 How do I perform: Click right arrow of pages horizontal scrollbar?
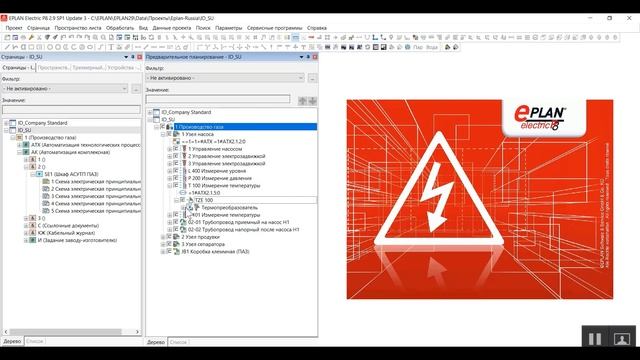click(x=138, y=332)
